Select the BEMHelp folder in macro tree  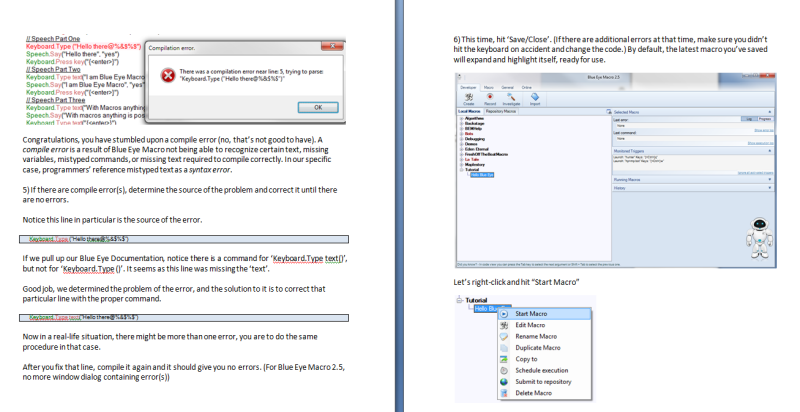pyautogui.click(x=473, y=128)
